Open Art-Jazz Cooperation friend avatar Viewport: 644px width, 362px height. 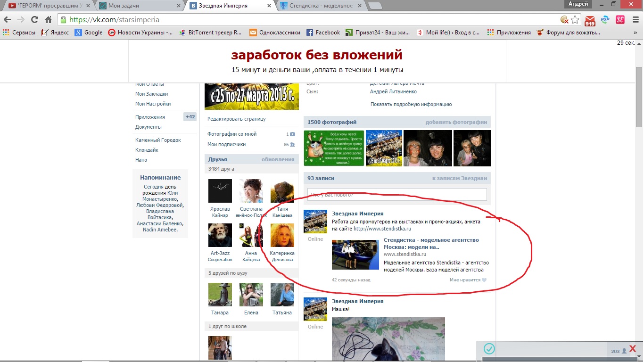click(x=220, y=235)
